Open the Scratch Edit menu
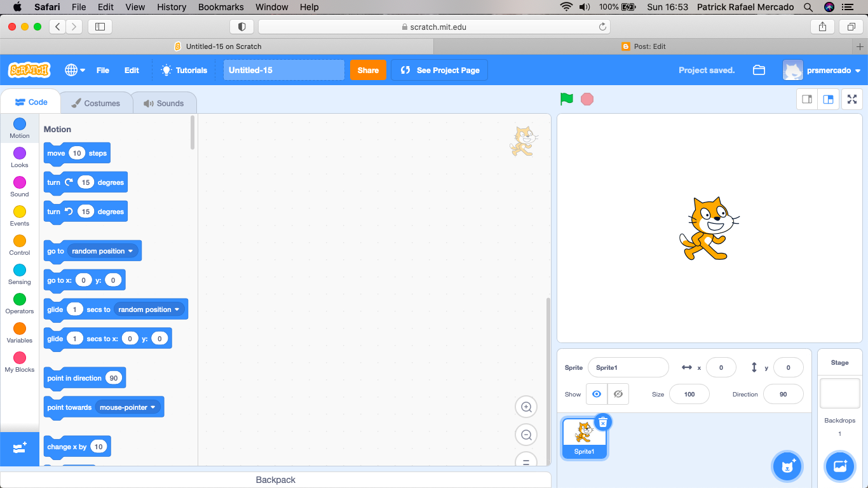This screenshot has height=488, width=868. click(132, 70)
